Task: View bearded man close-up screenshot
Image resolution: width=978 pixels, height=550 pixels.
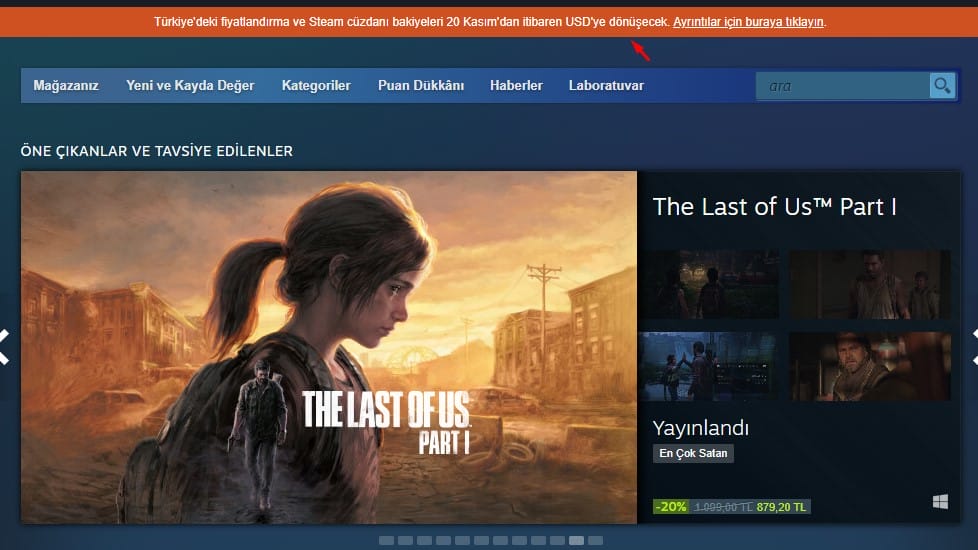Action: click(x=870, y=367)
